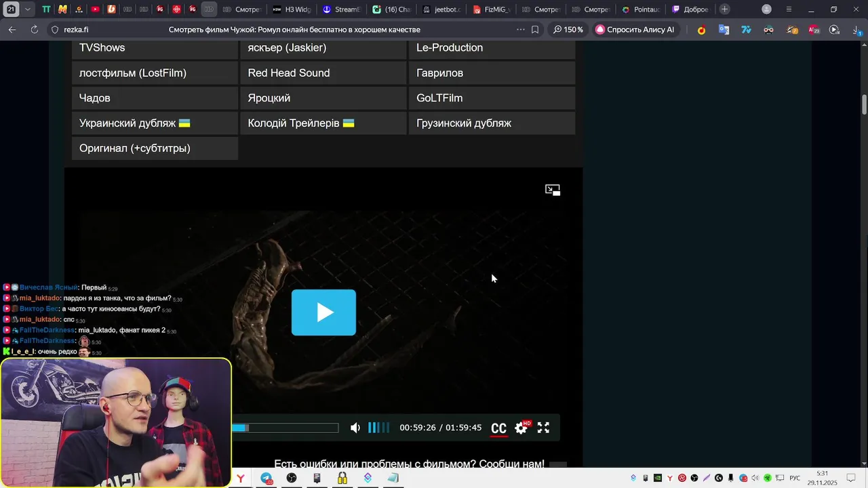This screenshot has width=868, height=488.
Task: Click the big blue play button
Action: (323, 312)
